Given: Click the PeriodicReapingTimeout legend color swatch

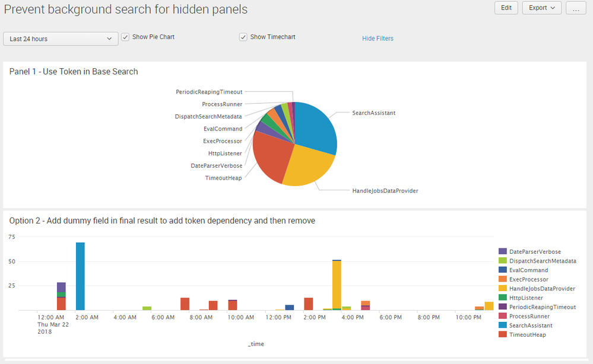Looking at the screenshot, I should 503,307.
